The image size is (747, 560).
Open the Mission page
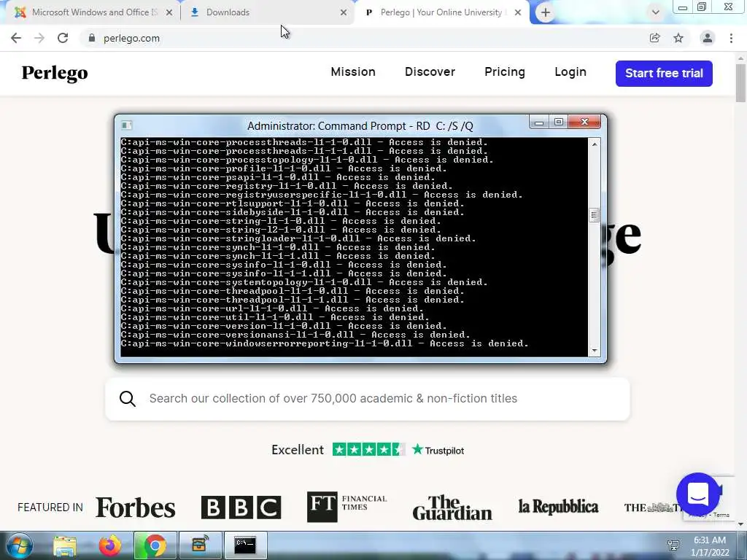pyautogui.click(x=353, y=72)
